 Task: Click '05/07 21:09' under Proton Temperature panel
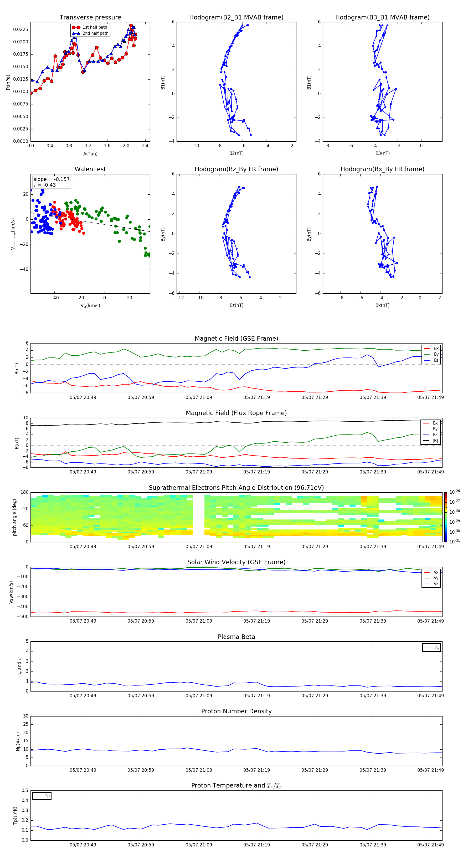[x=199, y=845]
